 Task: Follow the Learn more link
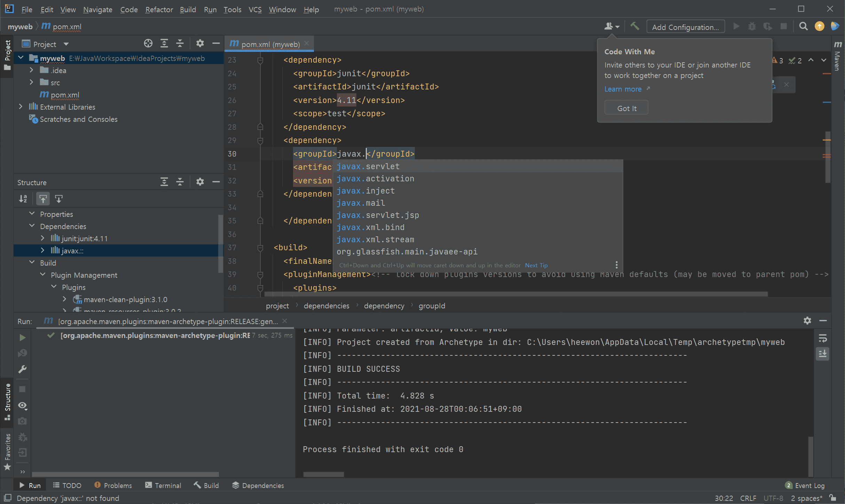pyautogui.click(x=623, y=89)
